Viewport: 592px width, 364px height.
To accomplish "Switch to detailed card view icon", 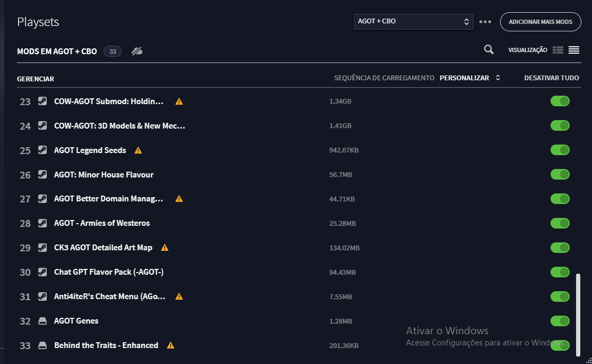I will (557, 50).
